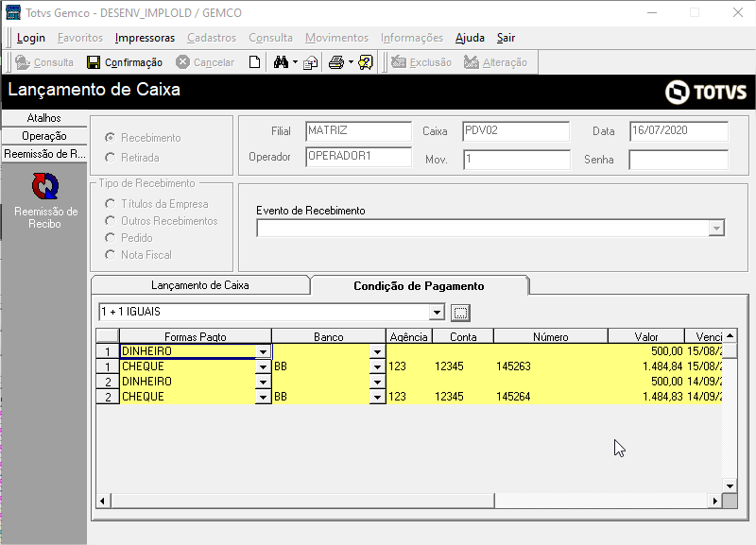Select the Recebimento radio button
This screenshot has height=545, width=756.
112,138
